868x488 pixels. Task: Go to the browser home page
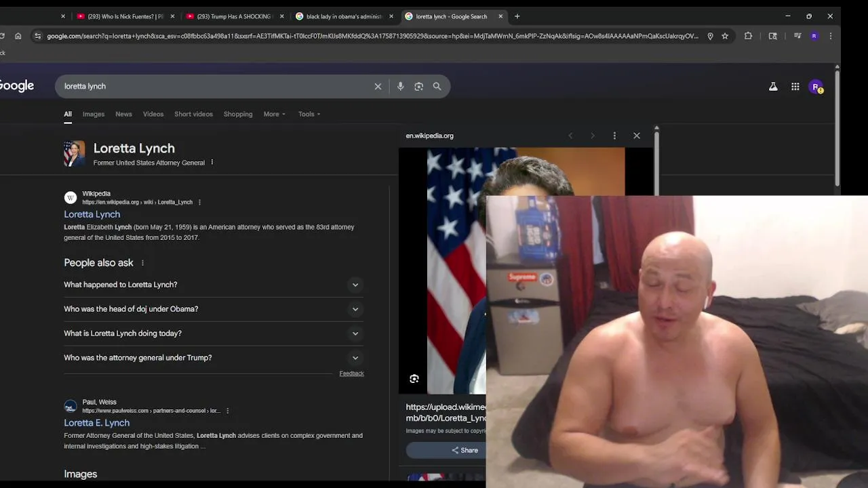click(x=18, y=36)
